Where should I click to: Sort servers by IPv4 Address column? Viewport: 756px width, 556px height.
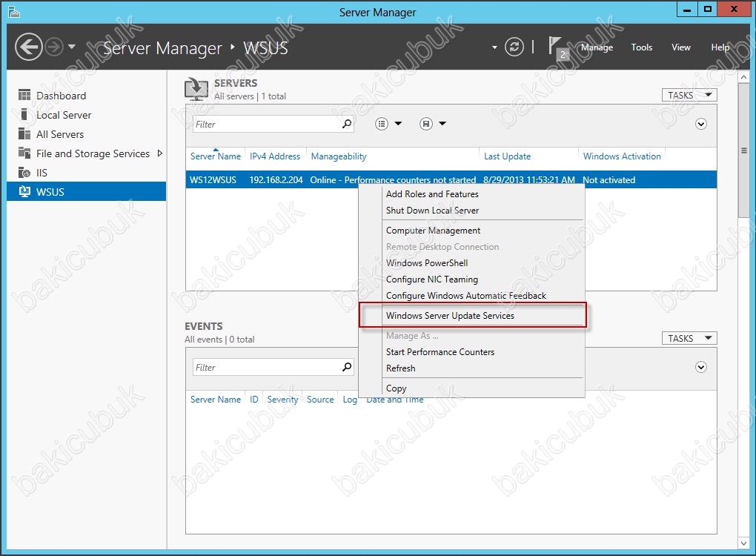275,156
